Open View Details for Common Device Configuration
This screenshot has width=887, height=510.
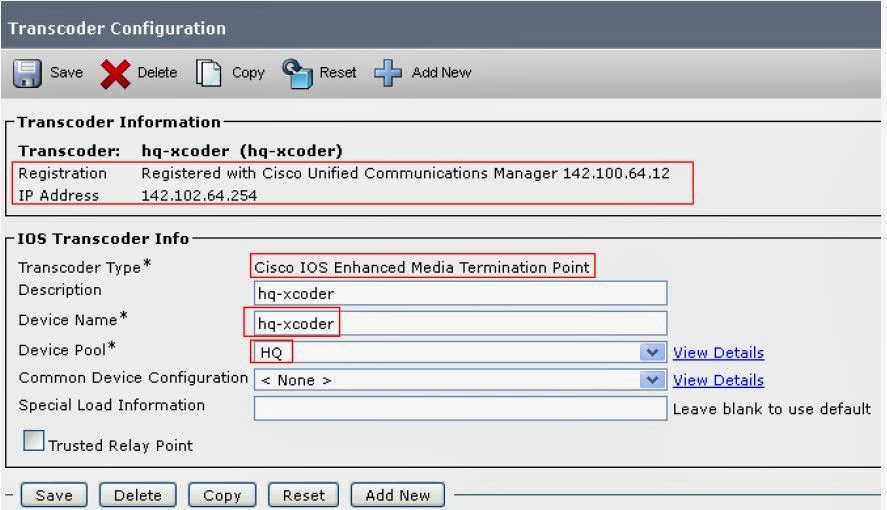click(x=718, y=380)
